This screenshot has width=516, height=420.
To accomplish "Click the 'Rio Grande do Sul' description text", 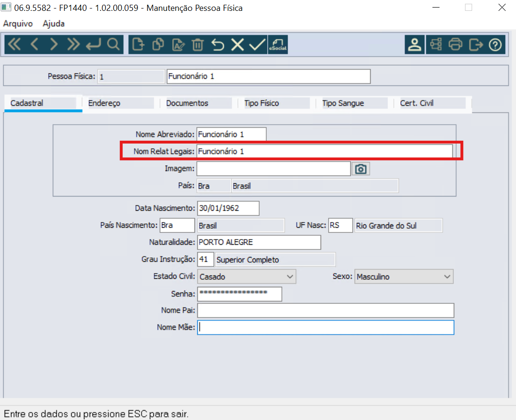I will [386, 226].
